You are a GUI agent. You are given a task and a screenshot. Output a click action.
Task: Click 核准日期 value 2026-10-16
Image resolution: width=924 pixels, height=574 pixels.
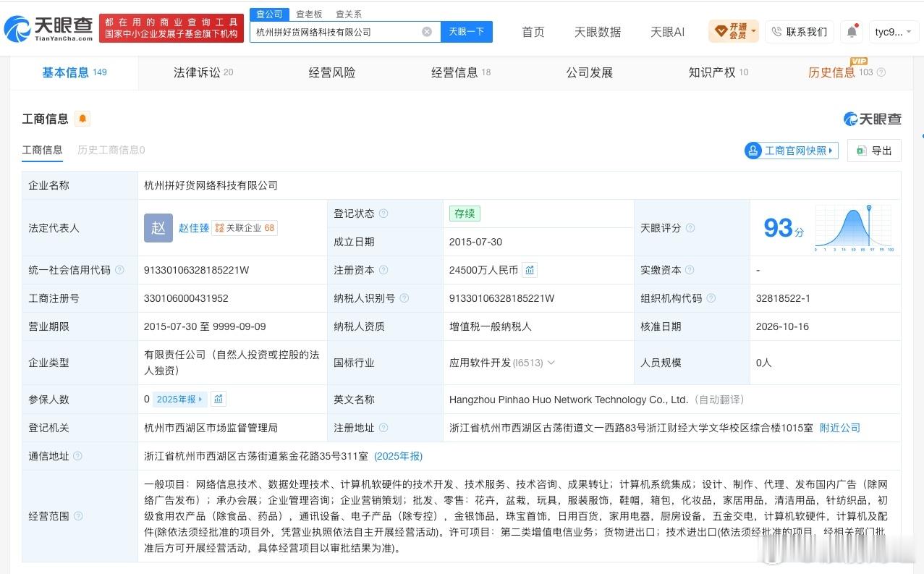(782, 326)
